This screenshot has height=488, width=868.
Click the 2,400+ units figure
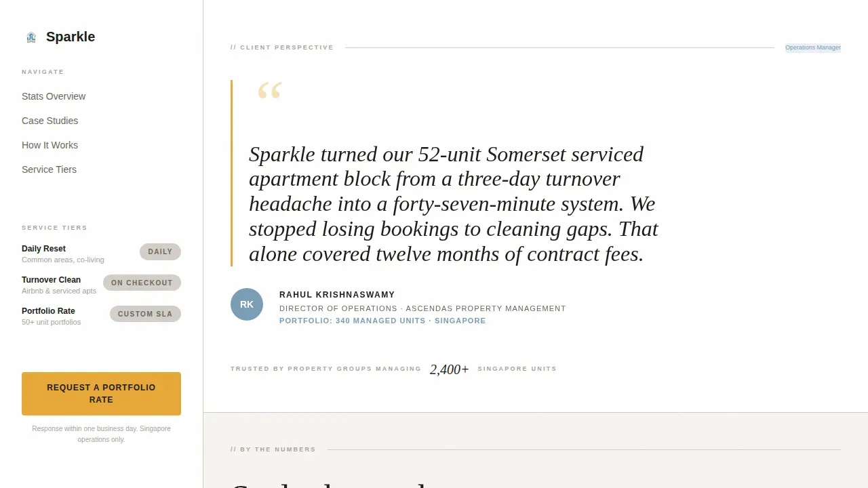pyautogui.click(x=449, y=369)
